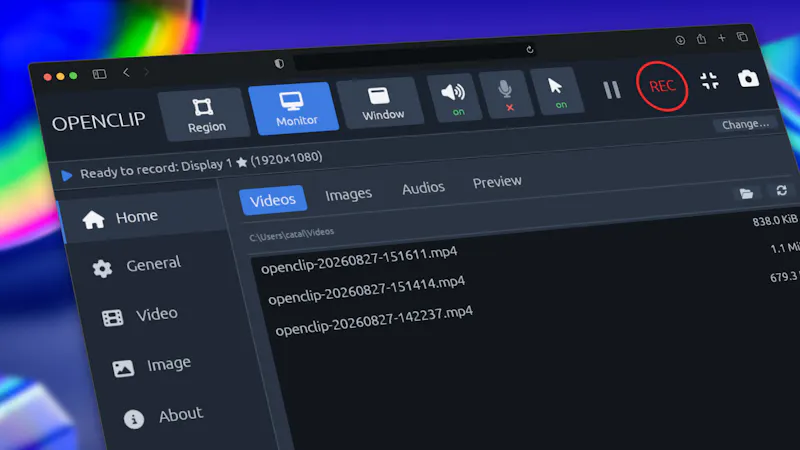Open the About page in the sidebar
Screen dimensions: 800x450
180,415
